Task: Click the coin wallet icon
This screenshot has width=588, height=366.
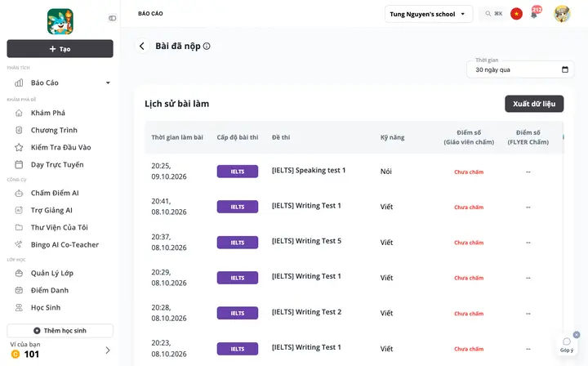Action: pyautogui.click(x=16, y=354)
